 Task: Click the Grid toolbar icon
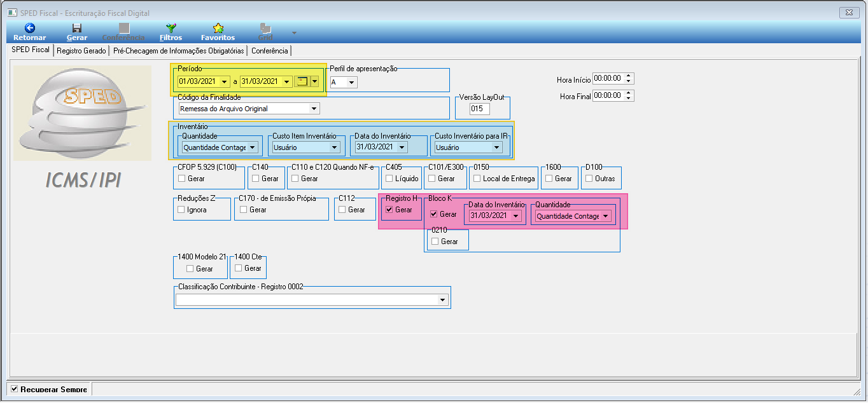[265, 28]
